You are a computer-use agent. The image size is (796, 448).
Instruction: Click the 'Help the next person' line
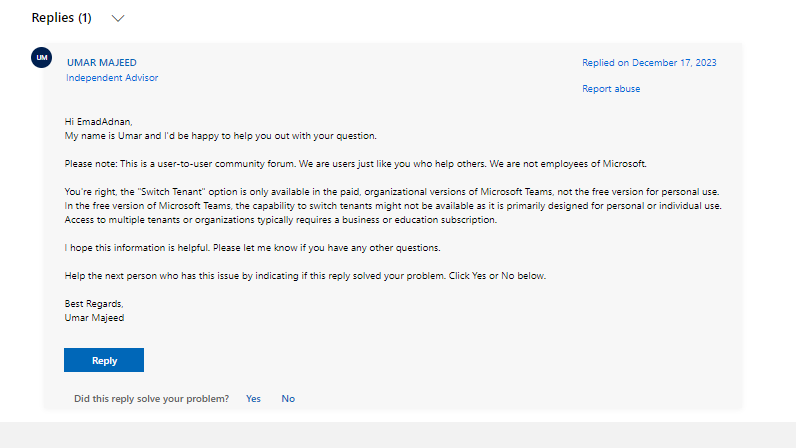(305, 275)
